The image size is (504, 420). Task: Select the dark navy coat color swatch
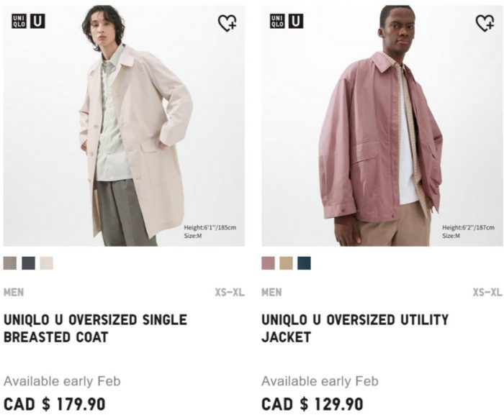[x=28, y=263]
